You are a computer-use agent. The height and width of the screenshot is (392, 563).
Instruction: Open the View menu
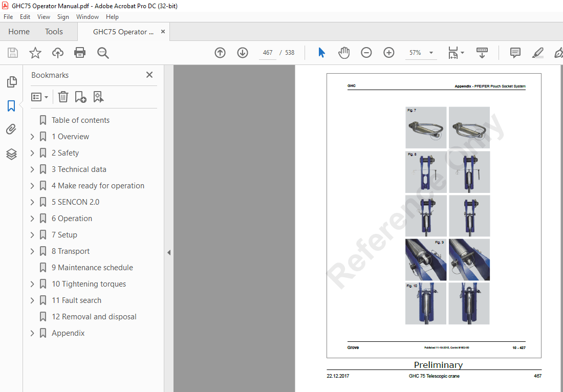click(44, 16)
